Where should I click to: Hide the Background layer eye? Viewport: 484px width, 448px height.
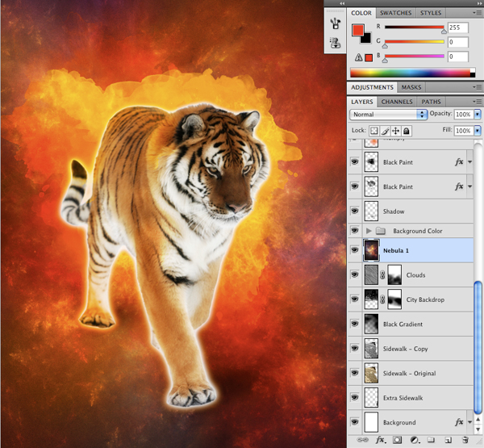[x=355, y=421]
